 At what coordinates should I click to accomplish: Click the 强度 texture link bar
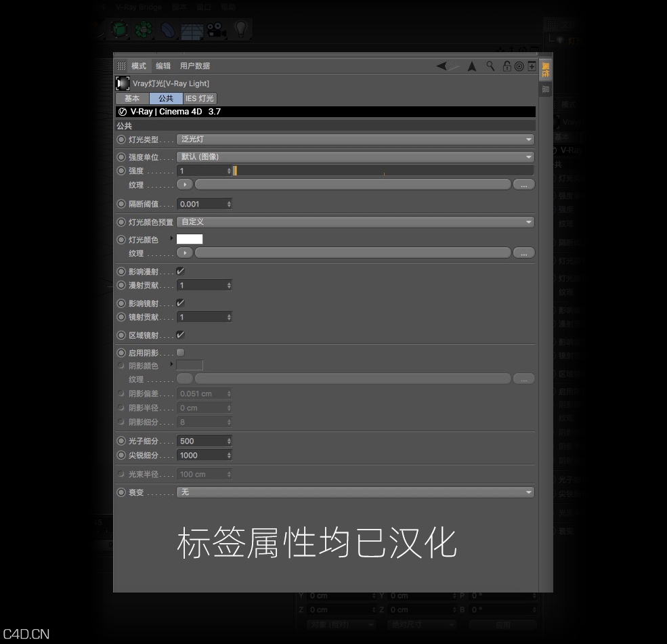353,185
